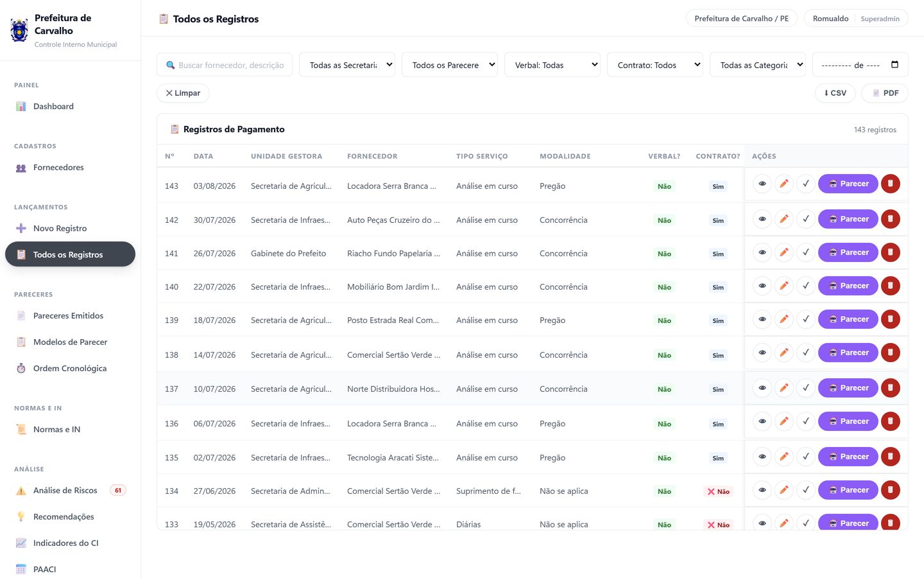Edit record 140 pencil icon
Image resolution: width=924 pixels, height=578 pixels.
(x=784, y=286)
